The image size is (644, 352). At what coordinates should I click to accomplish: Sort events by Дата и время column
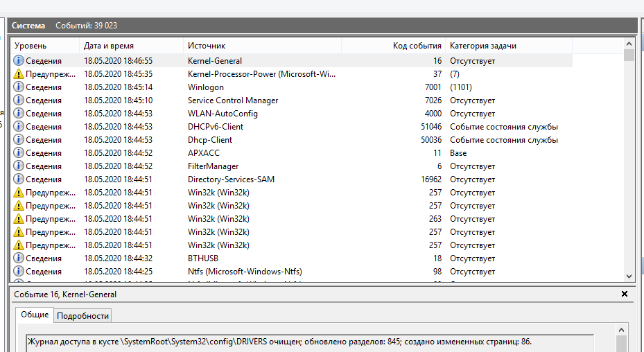pos(132,46)
